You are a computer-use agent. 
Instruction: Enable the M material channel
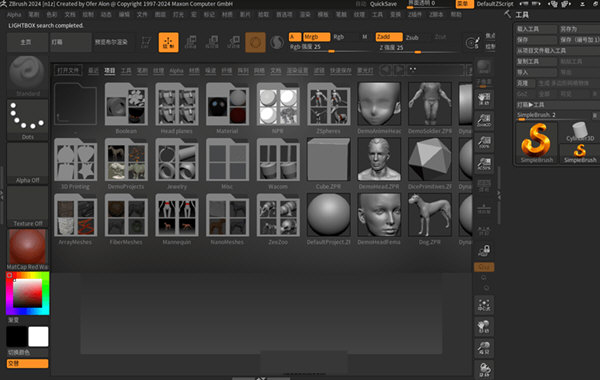click(365, 37)
